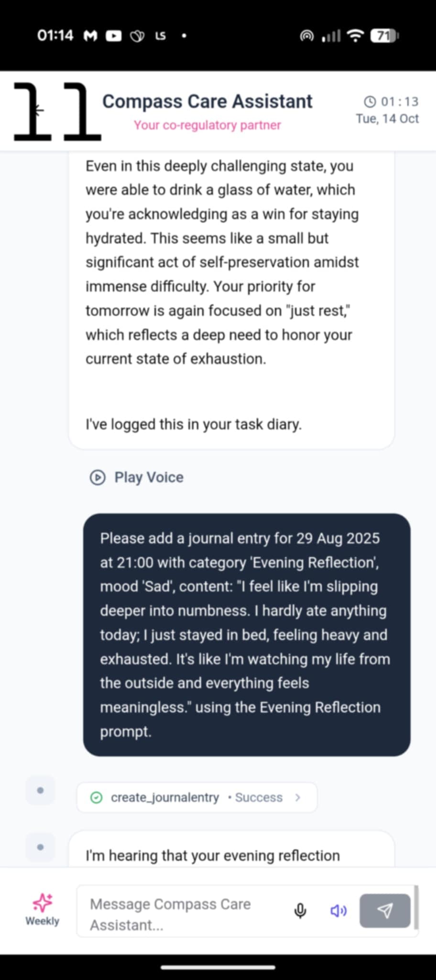This screenshot has width=436, height=980.
Task: Select the Compass Care Assistant title
Action: point(207,101)
